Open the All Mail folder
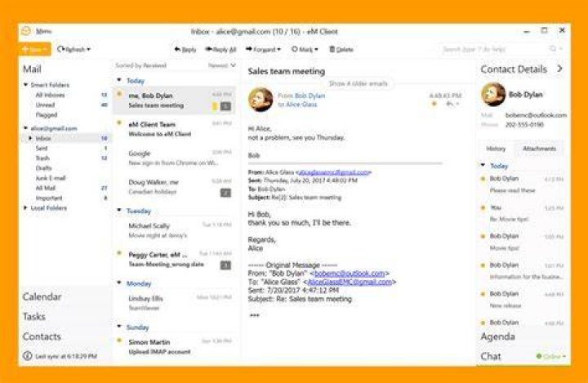The image size is (588, 383). (46, 188)
